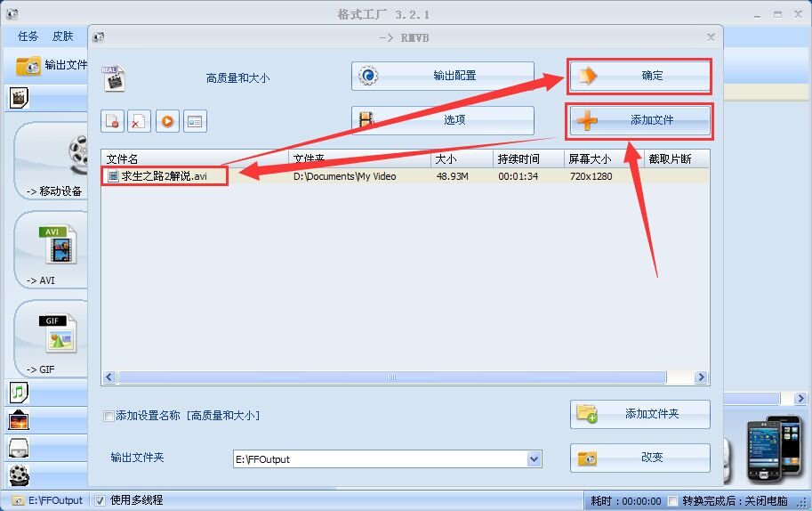Select the -> 移动设备 conversion icon
Screen dimensions: 812x511
coord(52,160)
